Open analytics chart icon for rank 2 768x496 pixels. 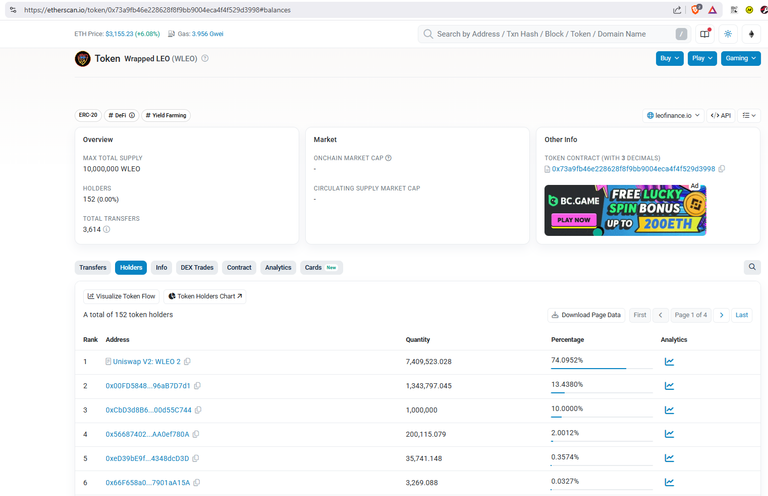(669, 386)
